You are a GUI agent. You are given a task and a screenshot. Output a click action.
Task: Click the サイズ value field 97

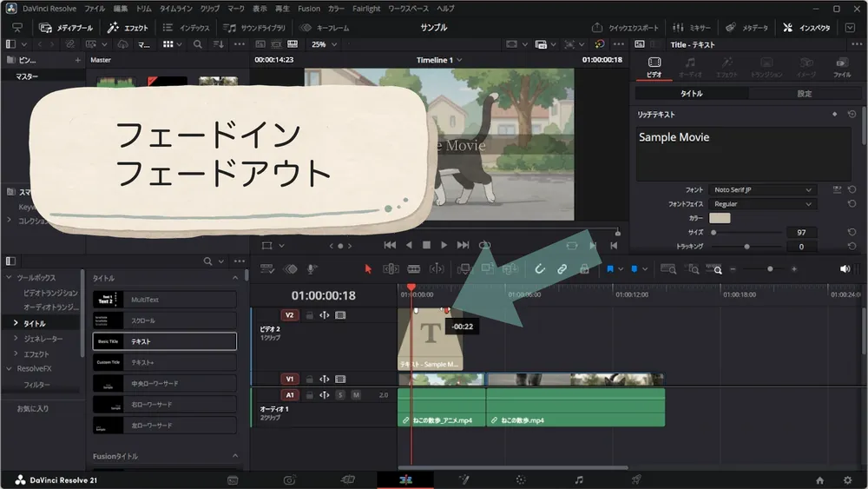(x=801, y=233)
